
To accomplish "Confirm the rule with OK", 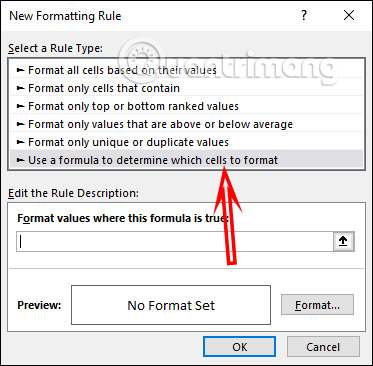I will [239, 347].
